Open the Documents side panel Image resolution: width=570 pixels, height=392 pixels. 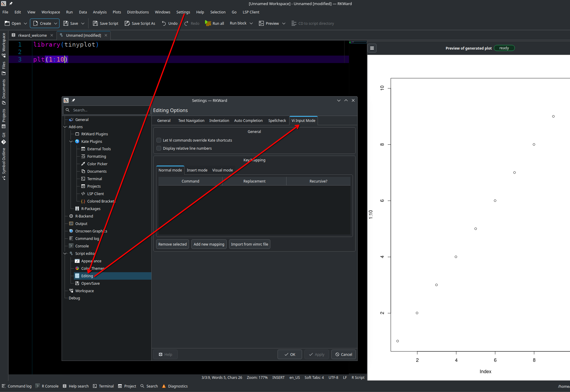tap(4, 92)
